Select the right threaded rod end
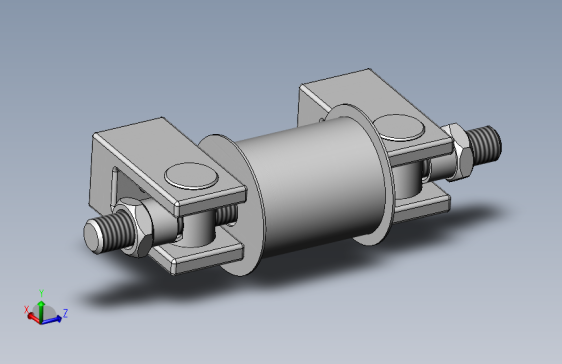This screenshot has width=562, height=364. click(485, 145)
